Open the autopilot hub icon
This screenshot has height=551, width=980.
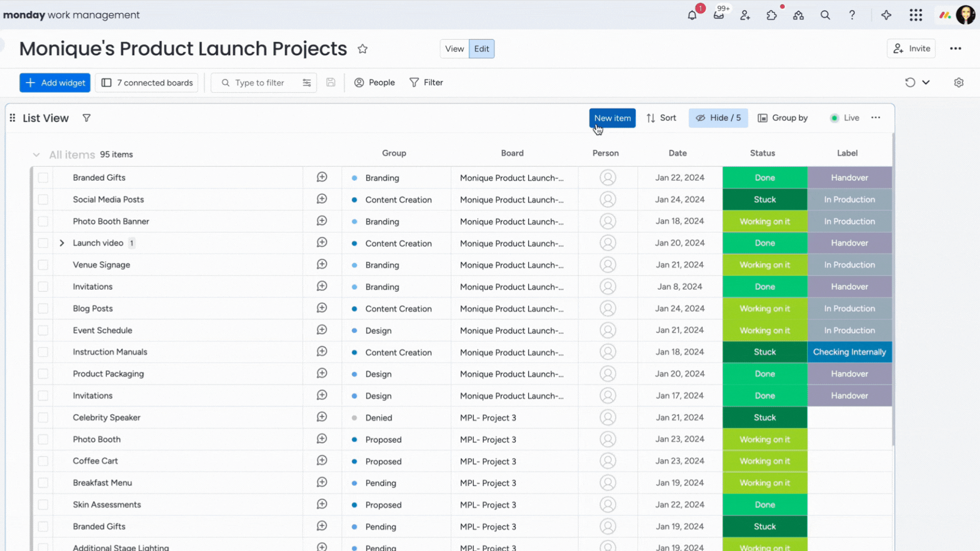click(x=798, y=15)
